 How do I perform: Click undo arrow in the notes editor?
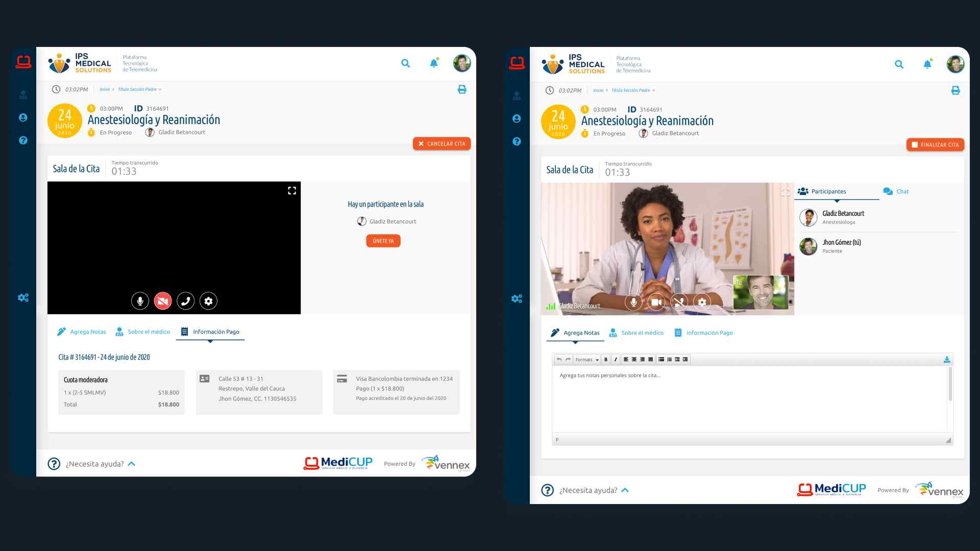[x=559, y=360]
